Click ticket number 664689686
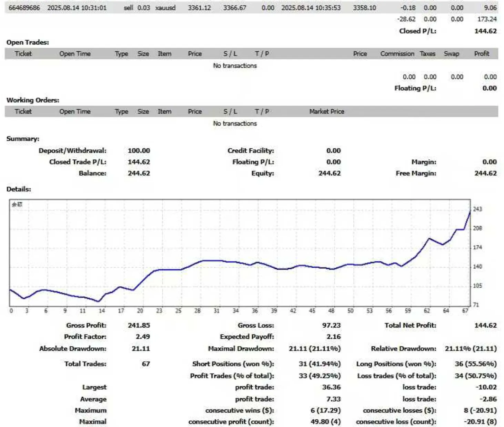Screen dimensions: 504x427 24,8
